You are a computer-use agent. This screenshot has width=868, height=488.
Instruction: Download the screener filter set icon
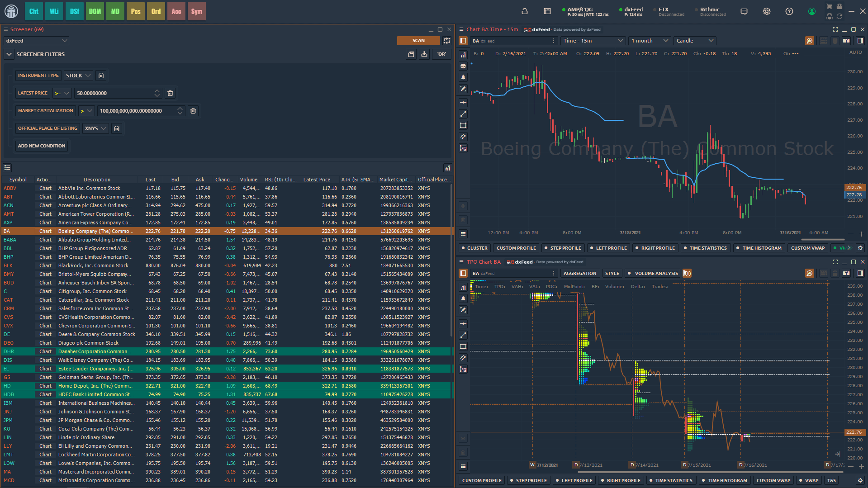[424, 54]
